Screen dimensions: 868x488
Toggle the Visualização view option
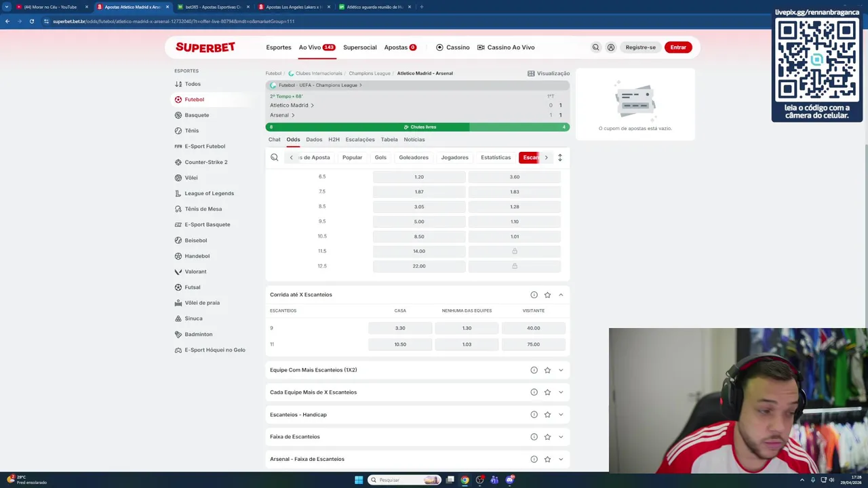pyautogui.click(x=549, y=73)
